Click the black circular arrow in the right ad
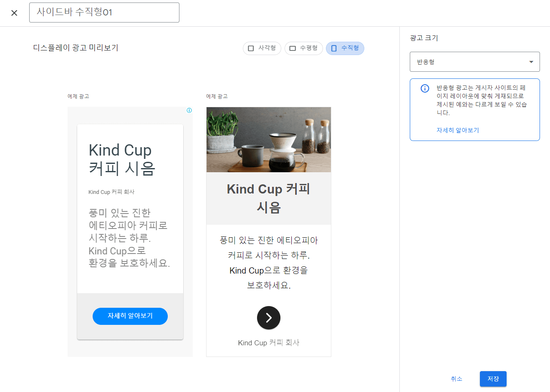The image size is (550, 392). coord(268,318)
